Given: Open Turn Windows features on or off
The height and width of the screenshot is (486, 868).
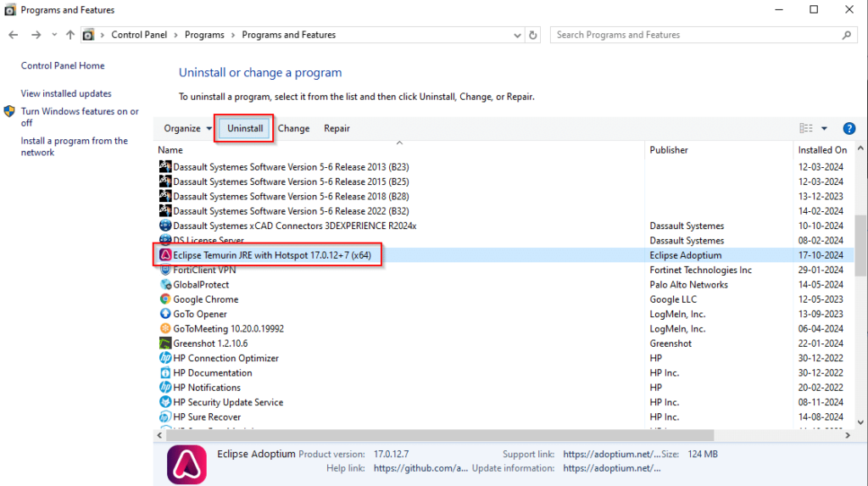Looking at the screenshot, I should tap(80, 117).
